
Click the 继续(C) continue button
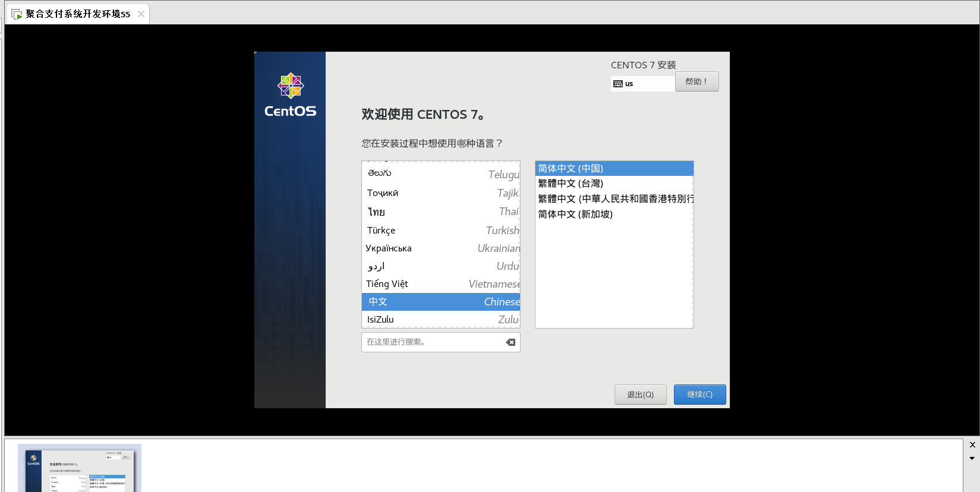coord(699,395)
